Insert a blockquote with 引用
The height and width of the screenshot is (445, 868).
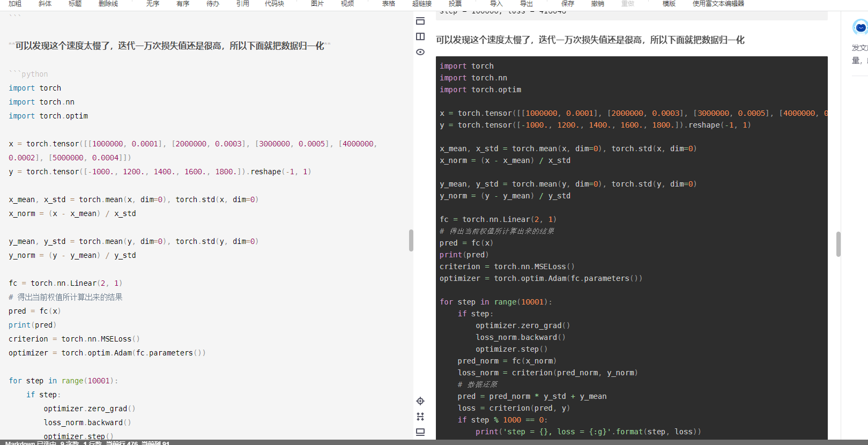(243, 3)
